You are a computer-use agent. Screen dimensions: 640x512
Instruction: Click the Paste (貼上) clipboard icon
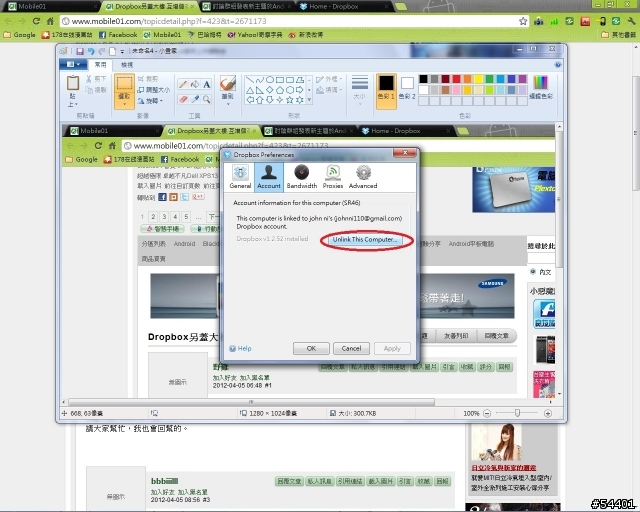tap(73, 83)
